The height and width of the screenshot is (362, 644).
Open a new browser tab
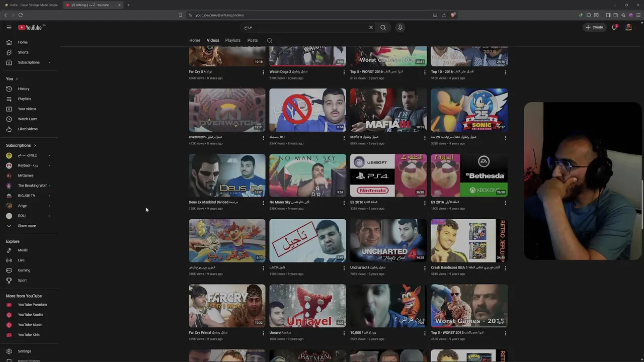coord(128,5)
